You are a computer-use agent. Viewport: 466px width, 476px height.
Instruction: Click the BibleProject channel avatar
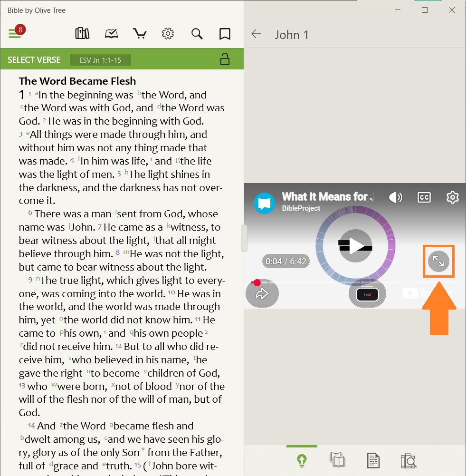coord(265,203)
